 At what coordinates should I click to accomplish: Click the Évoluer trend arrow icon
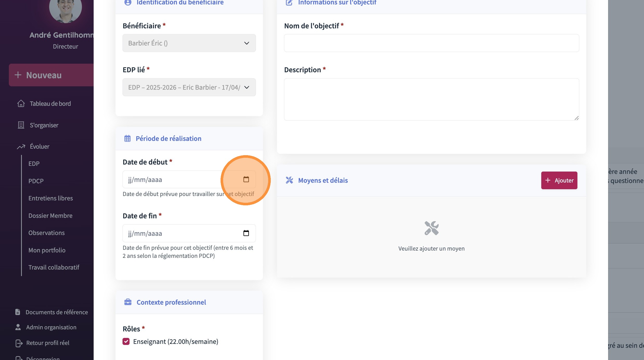click(21, 147)
